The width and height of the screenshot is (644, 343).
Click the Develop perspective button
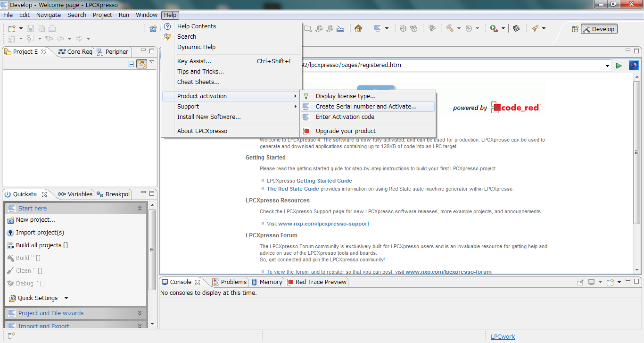pos(599,29)
